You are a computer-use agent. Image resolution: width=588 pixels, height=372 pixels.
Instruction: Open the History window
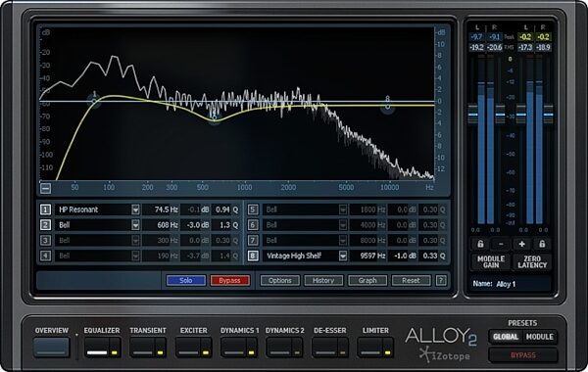click(323, 280)
